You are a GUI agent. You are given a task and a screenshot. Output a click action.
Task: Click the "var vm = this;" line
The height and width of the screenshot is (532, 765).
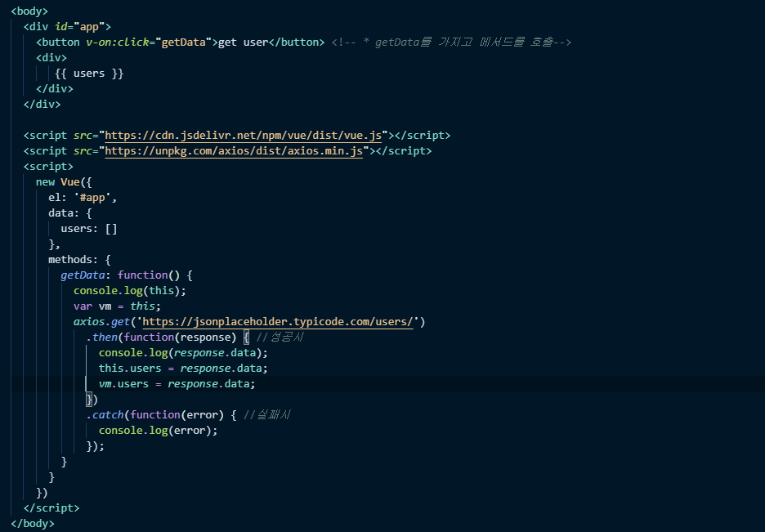pyautogui.click(x=117, y=306)
